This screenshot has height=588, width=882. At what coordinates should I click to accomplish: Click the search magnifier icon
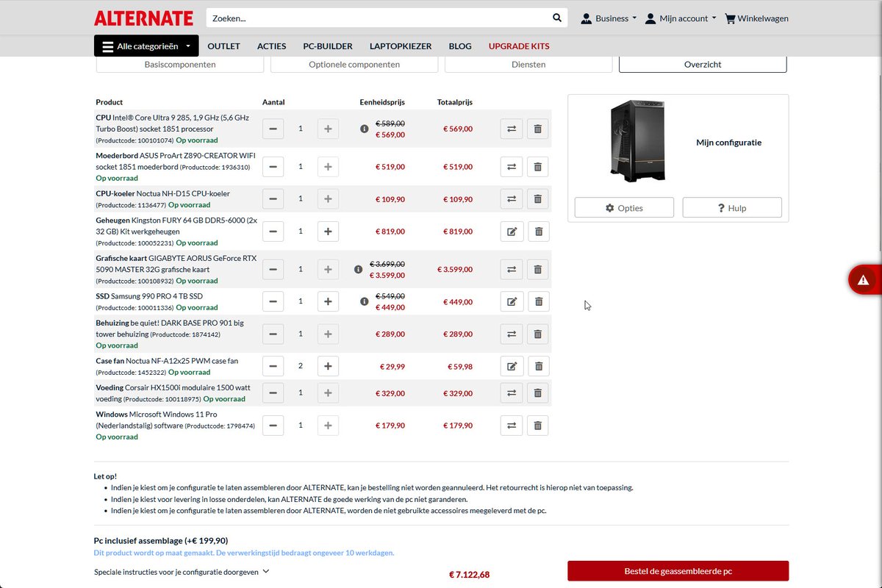click(x=557, y=18)
